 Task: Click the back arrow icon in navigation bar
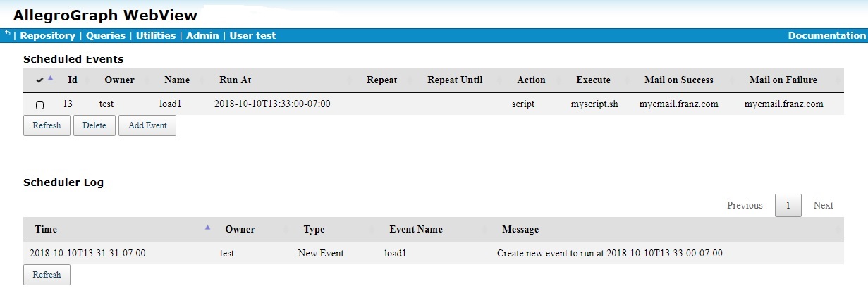click(x=7, y=34)
